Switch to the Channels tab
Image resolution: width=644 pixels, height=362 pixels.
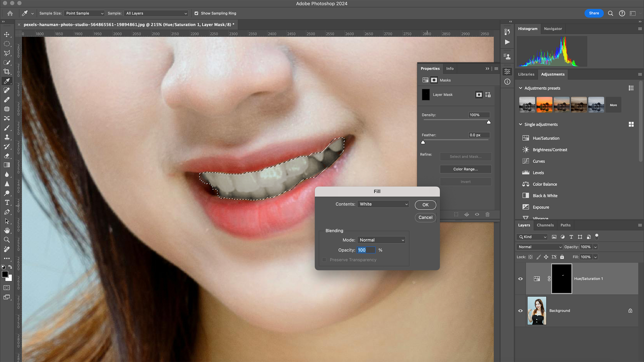click(545, 225)
